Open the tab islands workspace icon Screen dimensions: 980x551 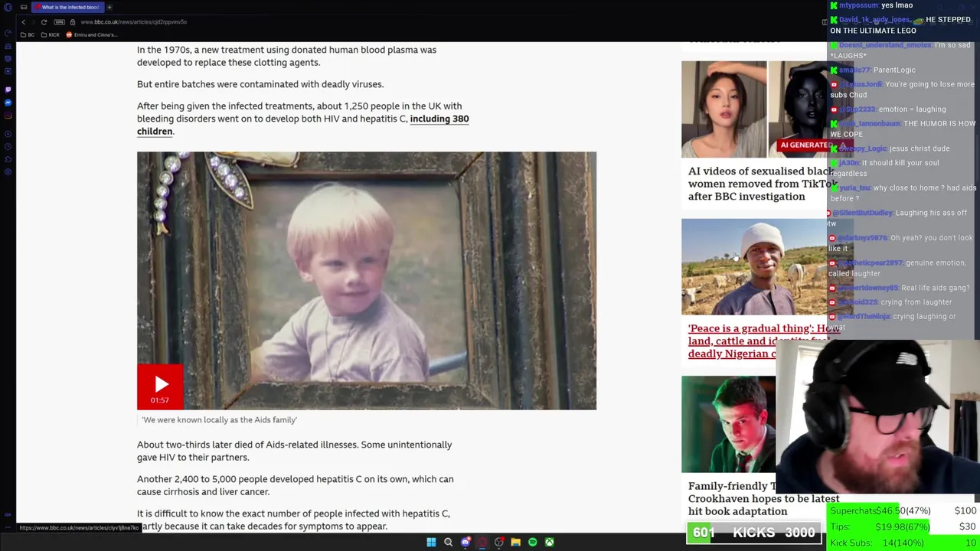24,7
